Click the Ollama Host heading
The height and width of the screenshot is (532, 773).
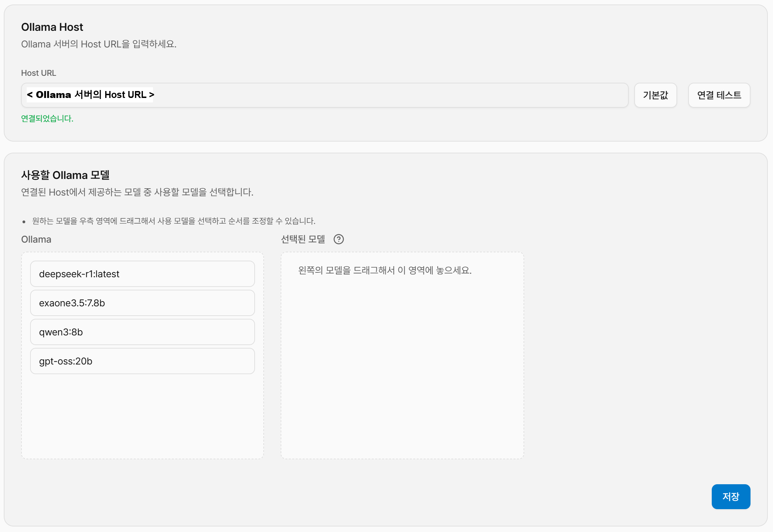point(52,27)
